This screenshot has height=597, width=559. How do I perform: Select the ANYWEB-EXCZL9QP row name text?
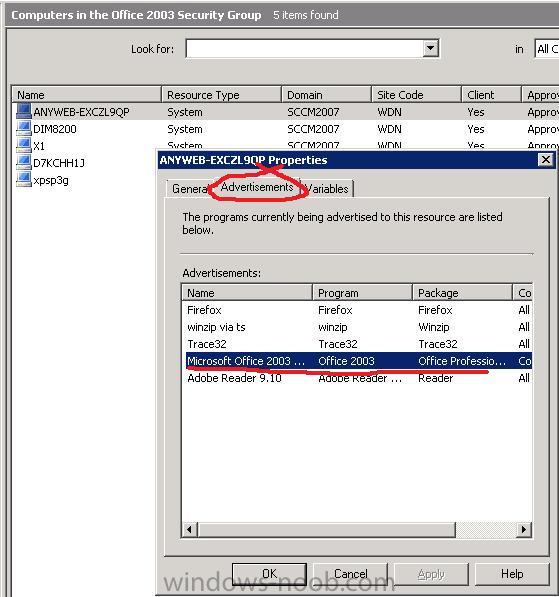[81, 112]
